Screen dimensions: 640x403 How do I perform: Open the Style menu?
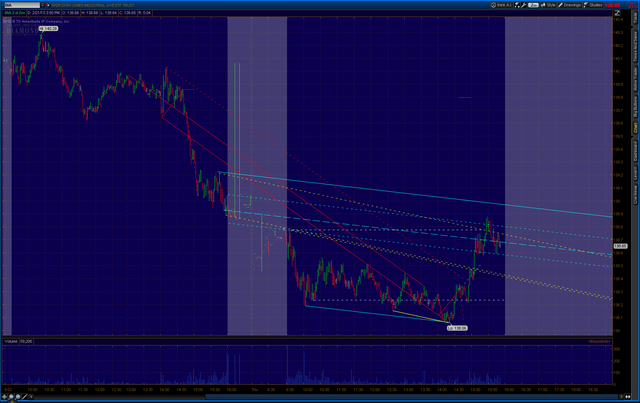pos(548,5)
